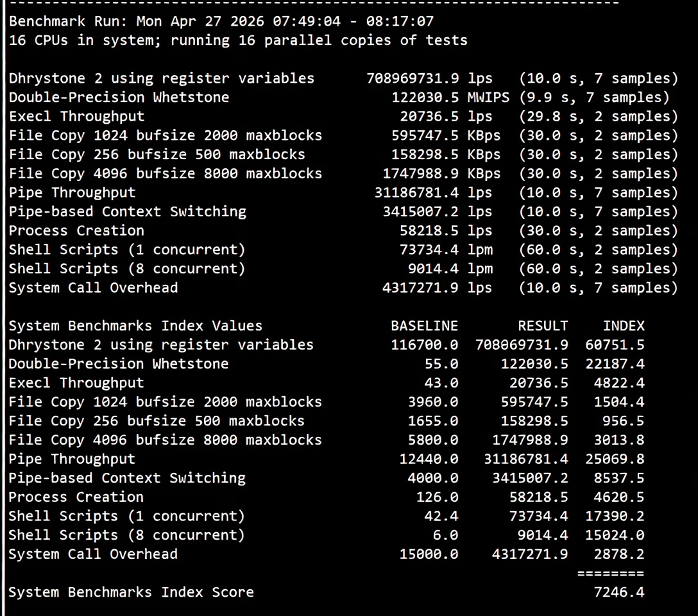
Task: Click the Whetstone baseline 55.0
Action: point(441,364)
